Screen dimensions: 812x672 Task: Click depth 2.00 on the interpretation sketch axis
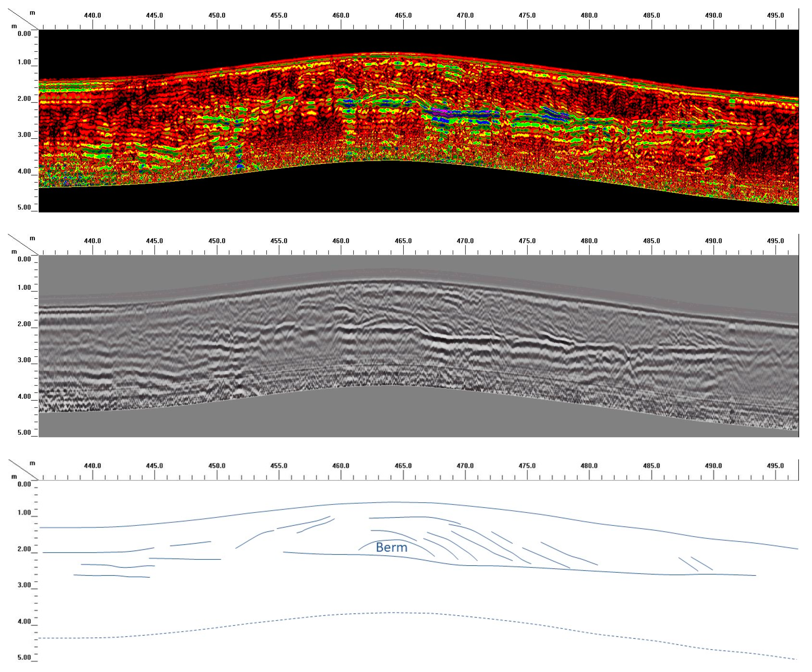point(24,549)
